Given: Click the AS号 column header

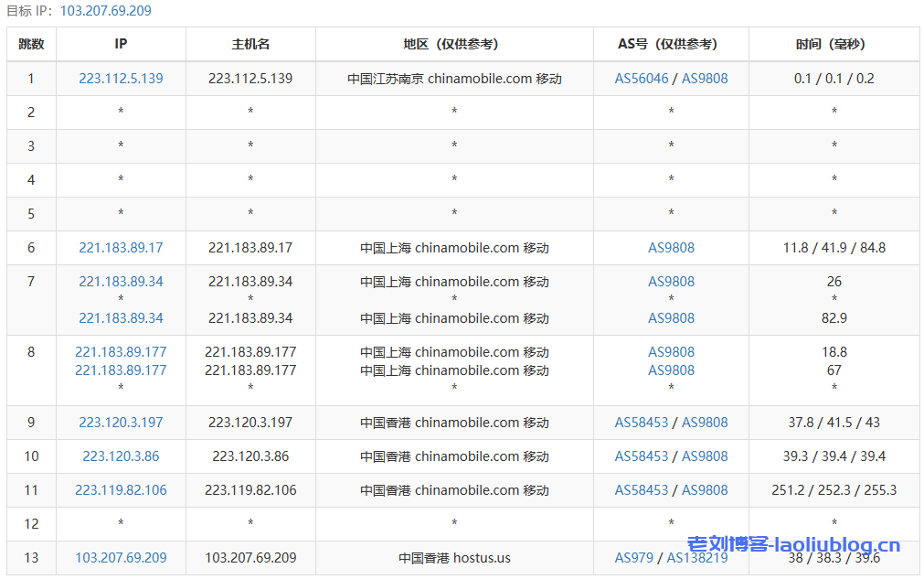Looking at the screenshot, I should [671, 44].
